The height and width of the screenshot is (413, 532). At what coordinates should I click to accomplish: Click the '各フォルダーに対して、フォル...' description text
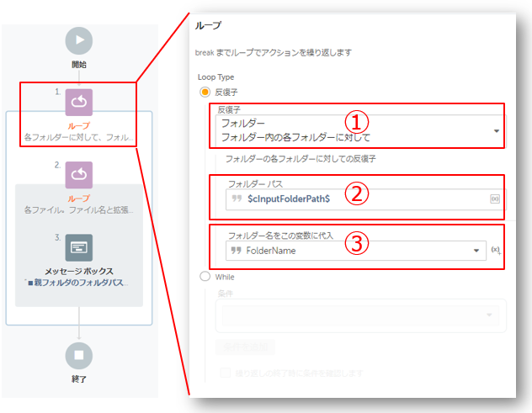click(x=79, y=137)
